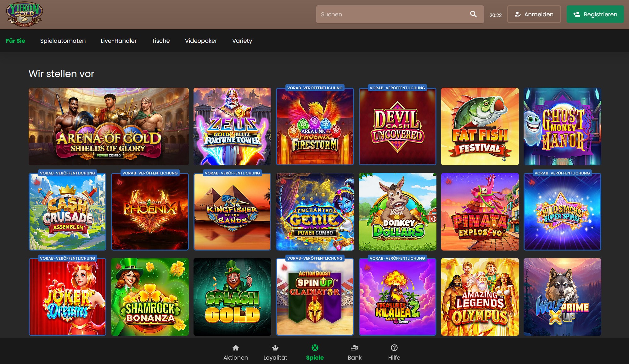The image size is (629, 364).
Task: Click the green Registrieren button
Action: pyautogui.click(x=595, y=14)
